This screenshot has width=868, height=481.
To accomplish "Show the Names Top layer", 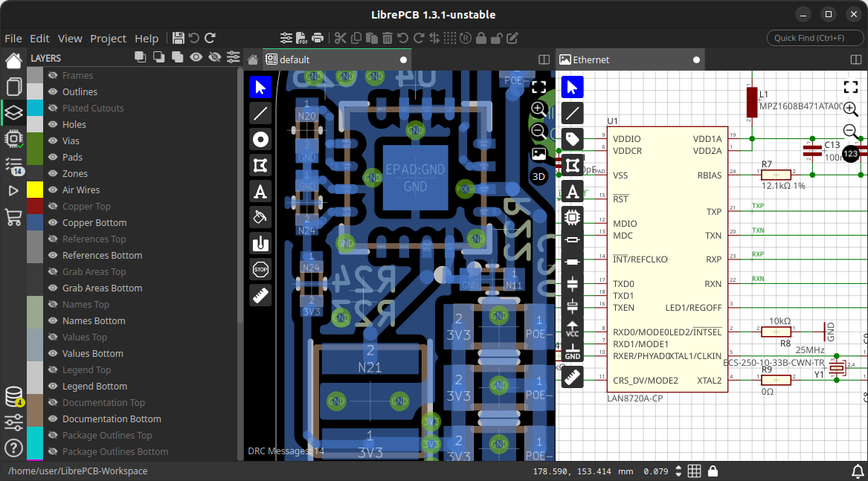I will tap(53, 304).
